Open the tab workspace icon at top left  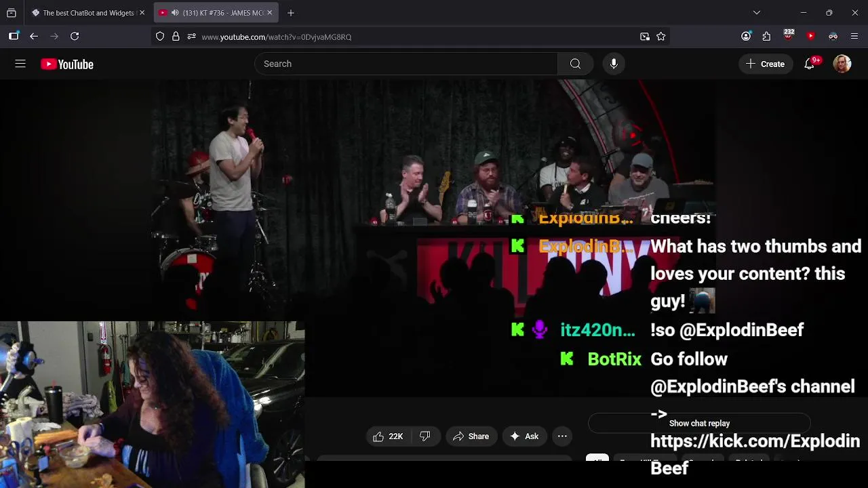[x=12, y=13]
